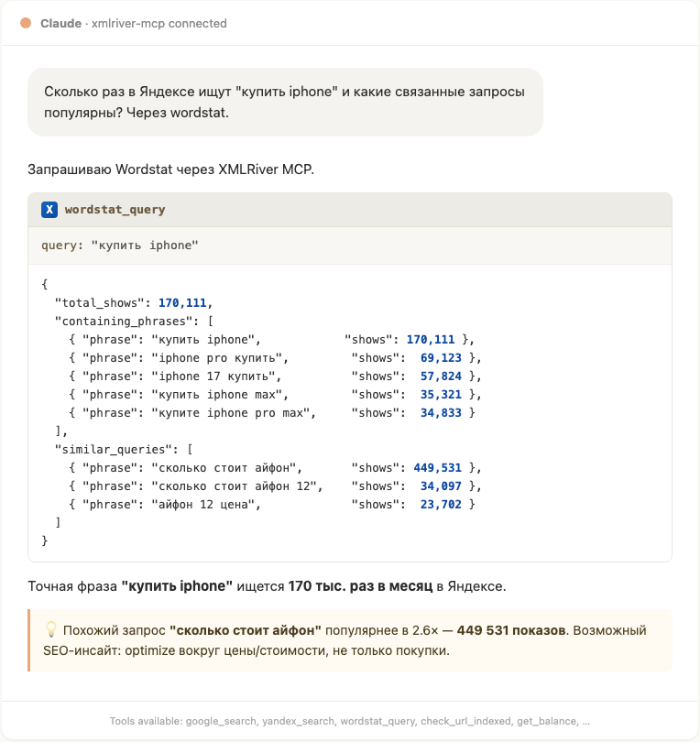Click the phrase "iphone 17 купить"
Viewport: 700px width, 742px height.
213,376
